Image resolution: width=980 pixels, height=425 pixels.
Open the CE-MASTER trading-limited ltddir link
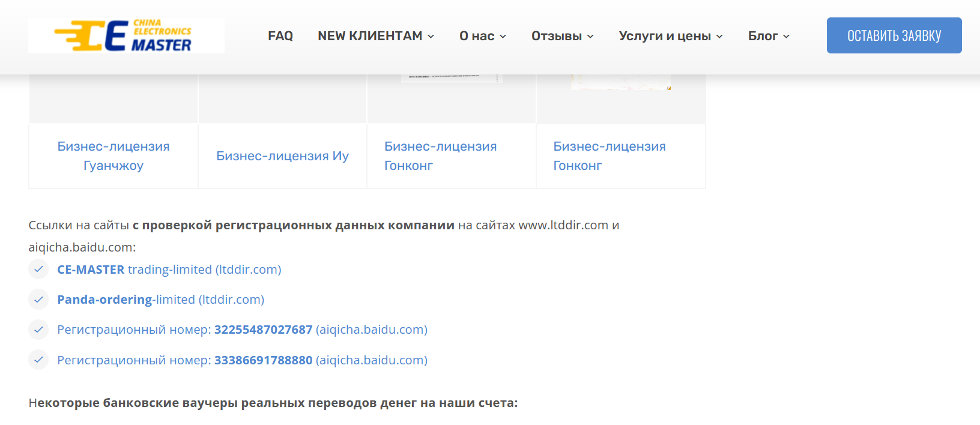tap(169, 270)
